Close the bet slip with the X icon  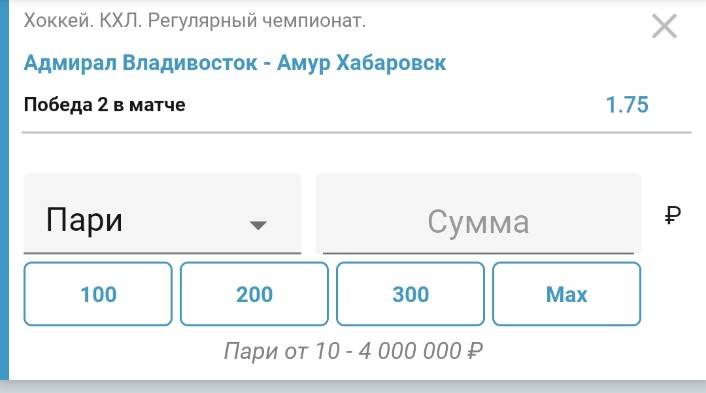point(665,26)
